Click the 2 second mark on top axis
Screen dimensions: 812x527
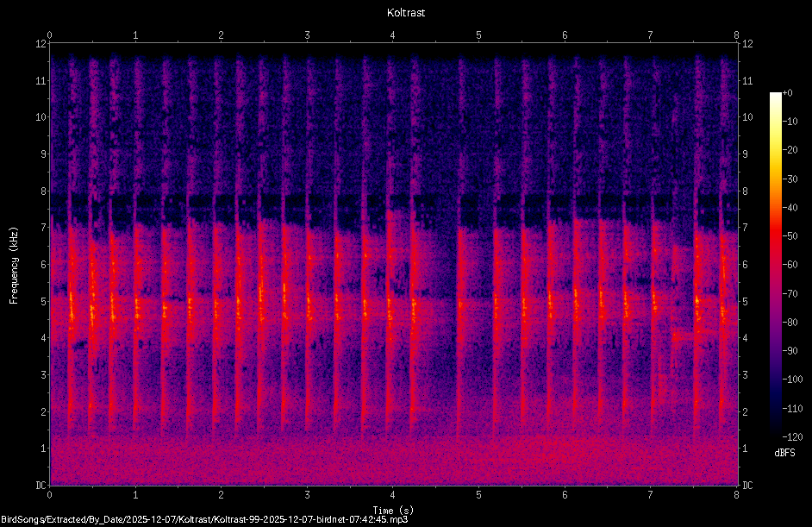pos(222,35)
